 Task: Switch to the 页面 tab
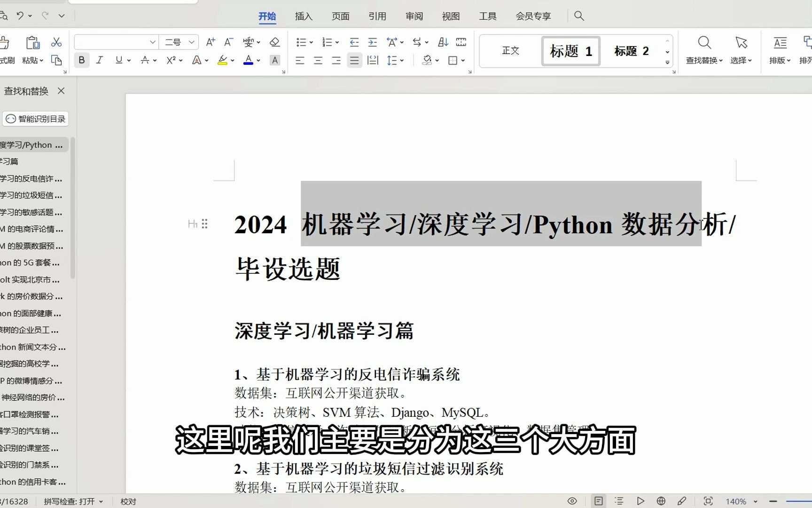click(340, 16)
